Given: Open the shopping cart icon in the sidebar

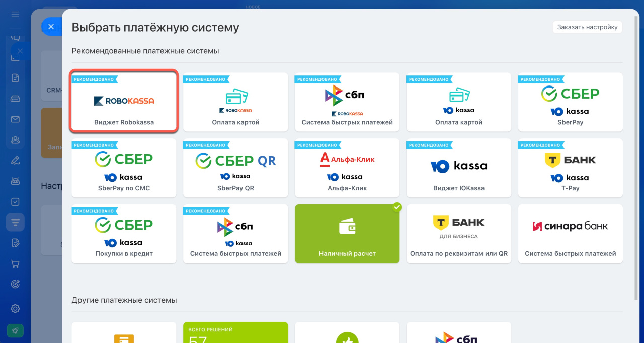Looking at the screenshot, I should coord(15,264).
